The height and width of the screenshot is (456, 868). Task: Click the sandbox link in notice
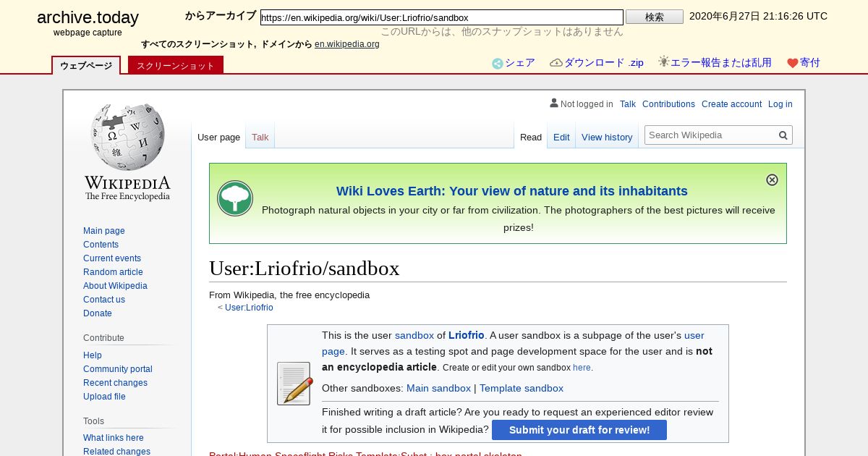(x=414, y=335)
